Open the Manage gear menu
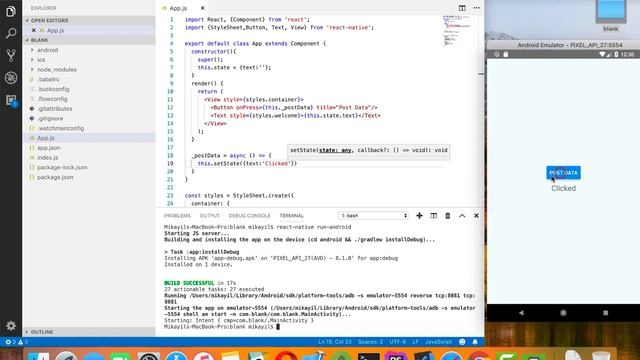This screenshot has width=640, height=360. tap(11, 325)
